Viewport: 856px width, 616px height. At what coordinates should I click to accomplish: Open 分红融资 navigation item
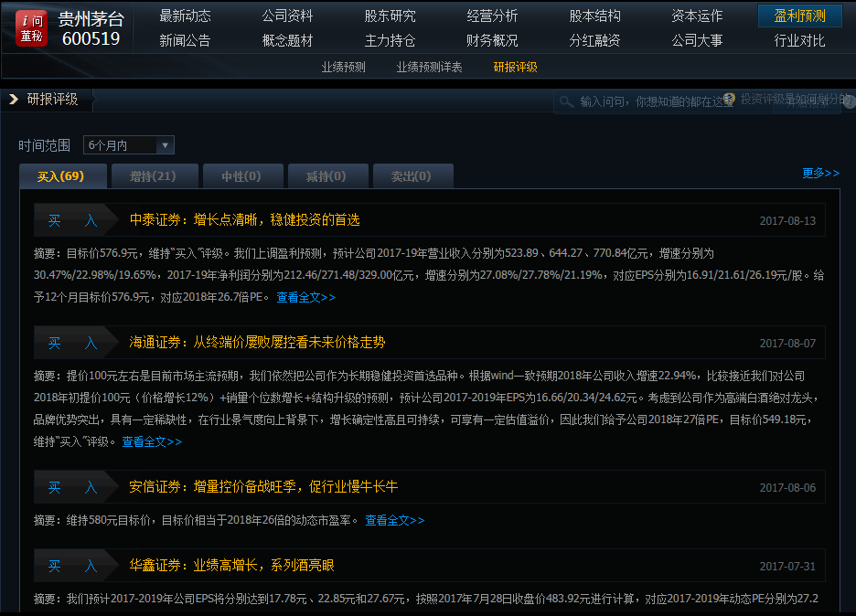(594, 40)
